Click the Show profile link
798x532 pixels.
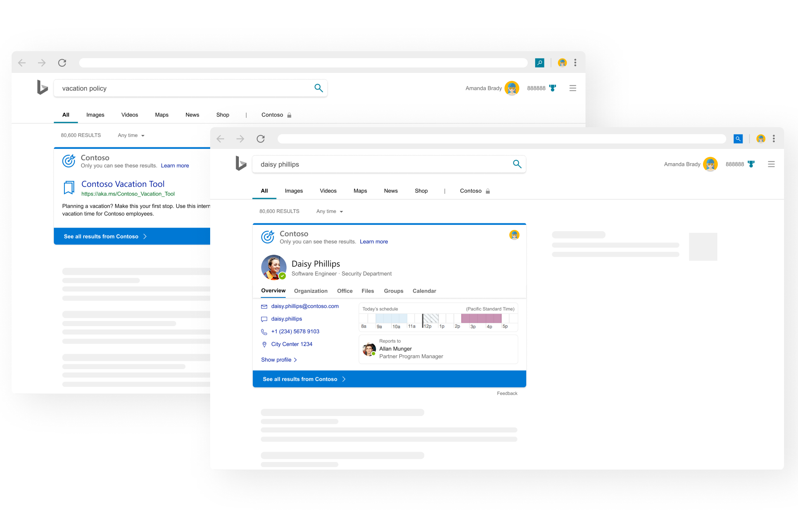[279, 360]
